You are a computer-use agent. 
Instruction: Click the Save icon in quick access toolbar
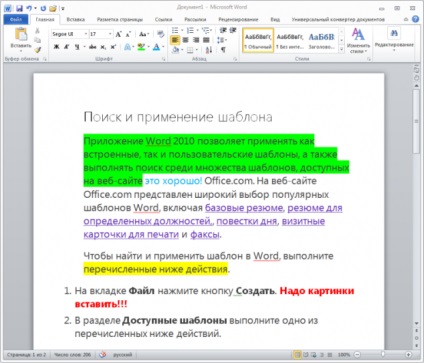tap(19, 8)
